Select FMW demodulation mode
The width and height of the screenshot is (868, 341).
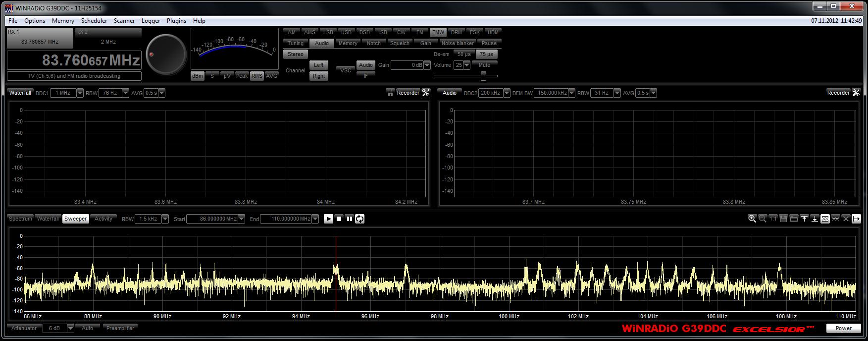tap(438, 32)
